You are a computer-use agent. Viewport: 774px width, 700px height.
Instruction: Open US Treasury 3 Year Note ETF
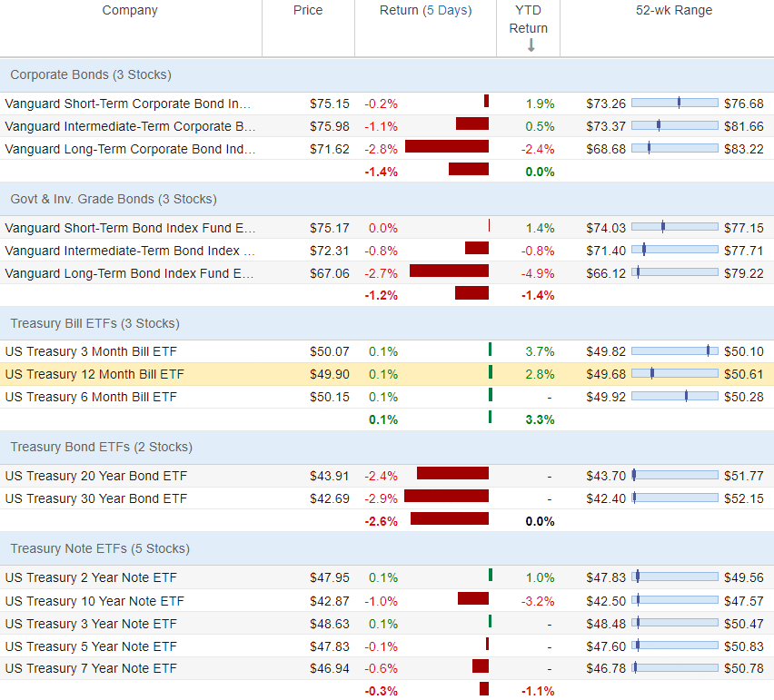91,624
